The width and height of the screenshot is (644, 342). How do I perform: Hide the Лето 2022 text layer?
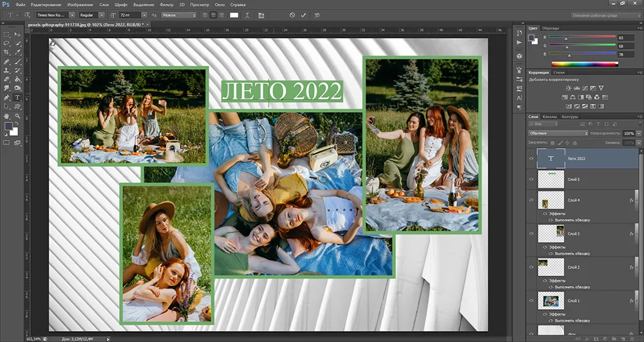(531, 158)
